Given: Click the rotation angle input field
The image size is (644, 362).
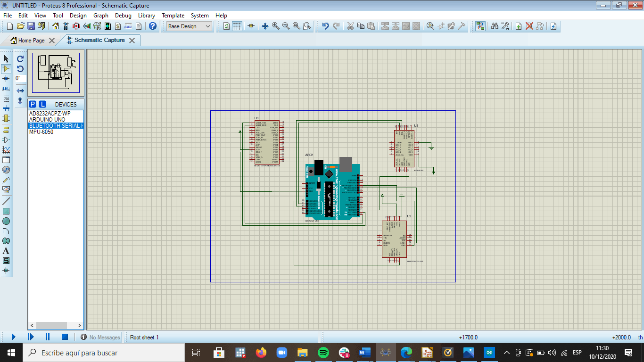Looking at the screenshot, I should click(x=20, y=79).
